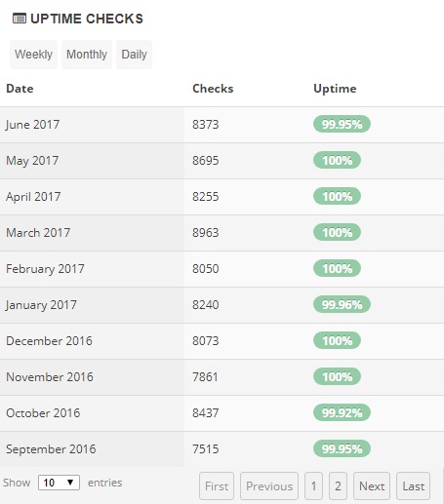Viewport: 444px width, 504px height.
Task: Click the First pagination button
Action: click(x=217, y=486)
